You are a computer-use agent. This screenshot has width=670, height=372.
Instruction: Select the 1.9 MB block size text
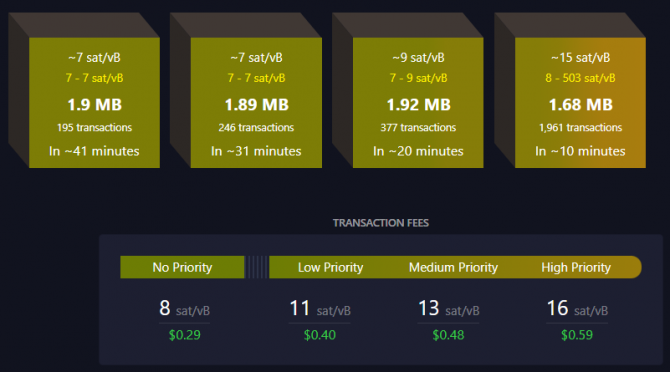tap(94, 105)
